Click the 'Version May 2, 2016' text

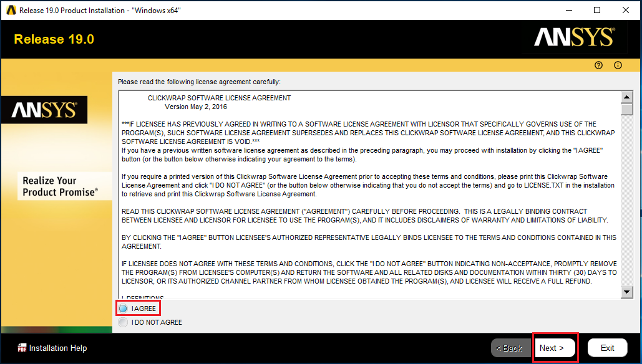(x=196, y=107)
